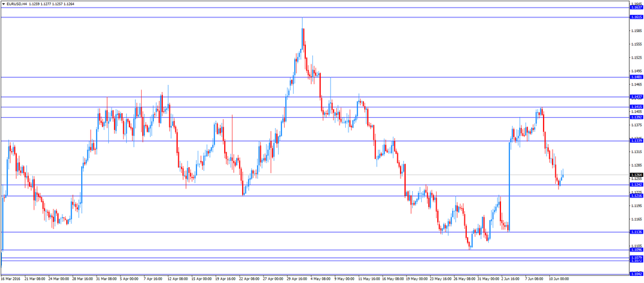Select the 1.1481 horizontal line price label
The width and height of the screenshot is (644, 283).
tap(636, 77)
